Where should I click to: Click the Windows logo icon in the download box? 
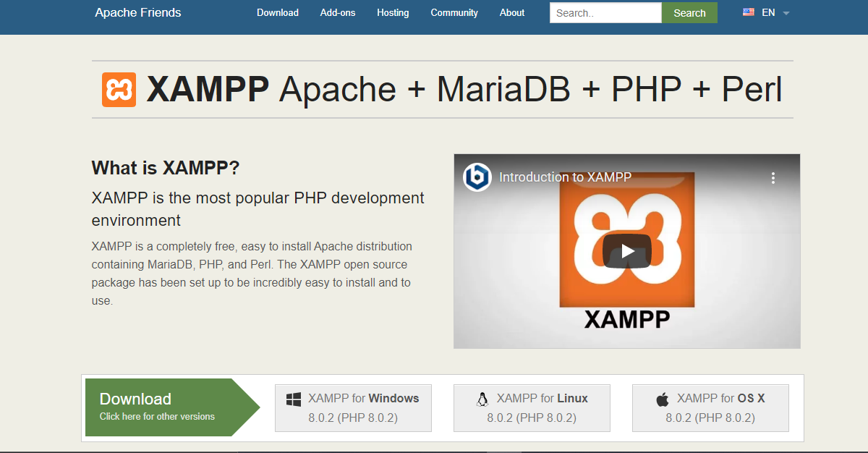pos(294,399)
